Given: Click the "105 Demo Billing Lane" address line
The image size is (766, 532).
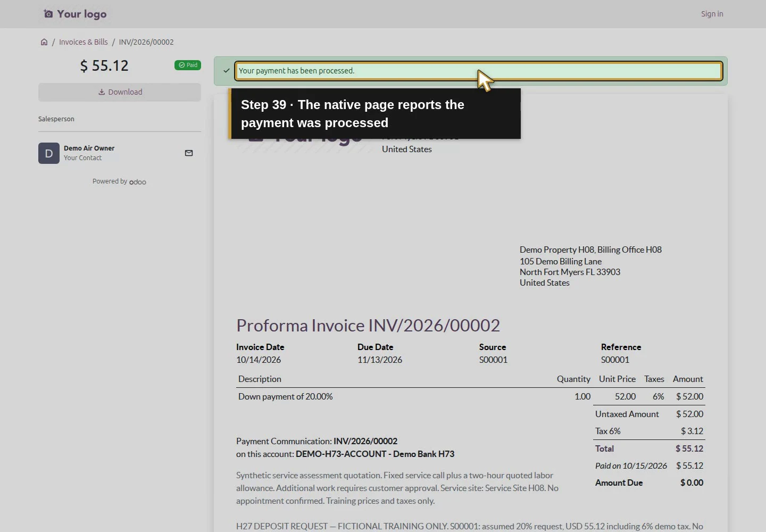Looking at the screenshot, I should click(561, 261).
